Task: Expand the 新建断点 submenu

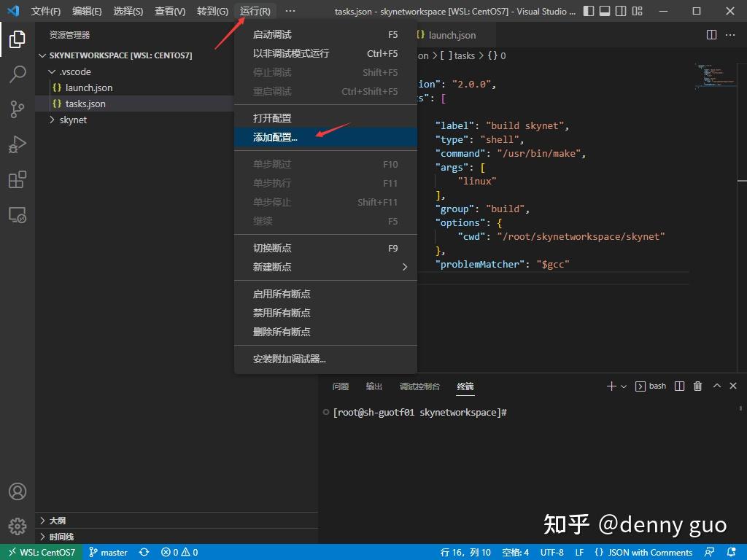Action: click(x=325, y=267)
